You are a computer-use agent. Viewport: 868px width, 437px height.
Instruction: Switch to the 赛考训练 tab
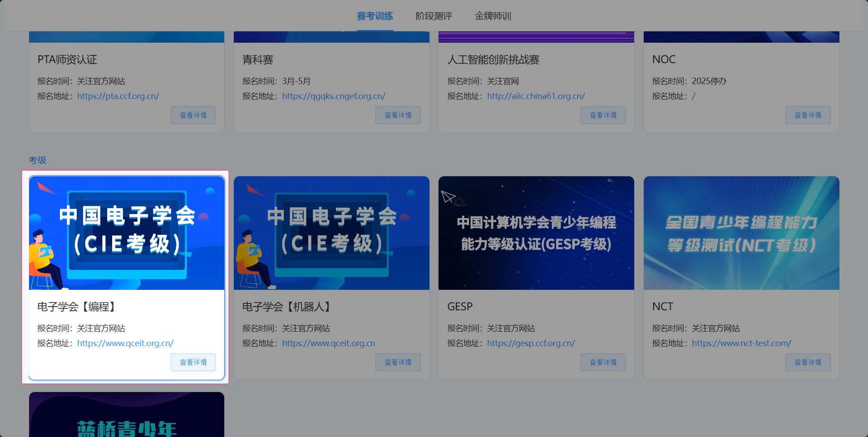pyautogui.click(x=375, y=16)
